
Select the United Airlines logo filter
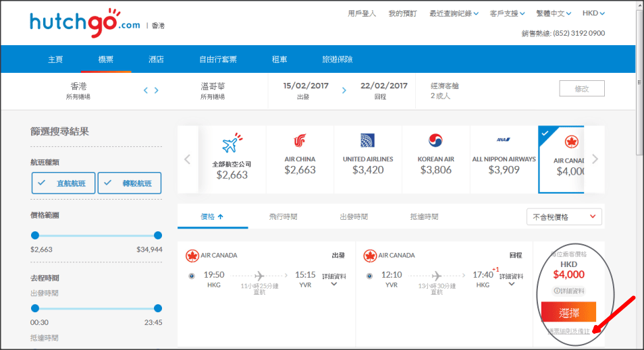click(x=368, y=142)
